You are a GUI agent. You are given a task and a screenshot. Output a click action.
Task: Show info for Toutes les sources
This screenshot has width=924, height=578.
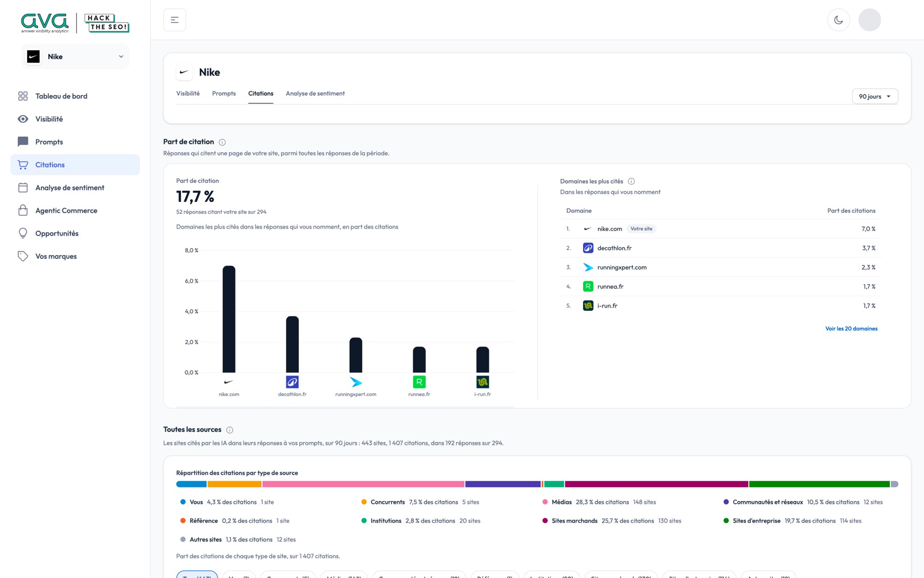(230, 430)
